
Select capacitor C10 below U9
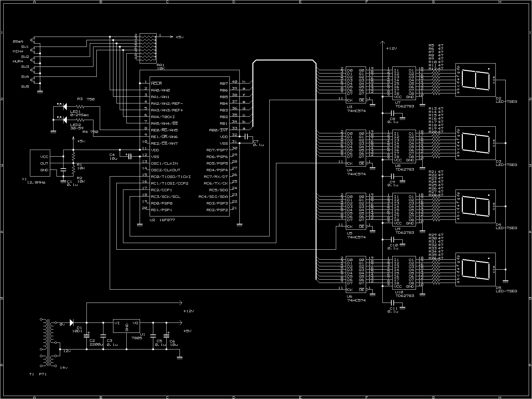point(392,239)
